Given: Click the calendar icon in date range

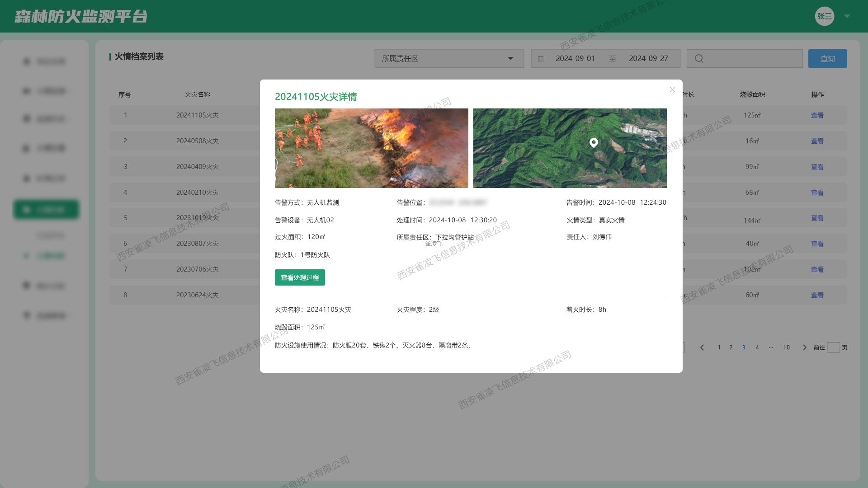Looking at the screenshot, I should (541, 59).
